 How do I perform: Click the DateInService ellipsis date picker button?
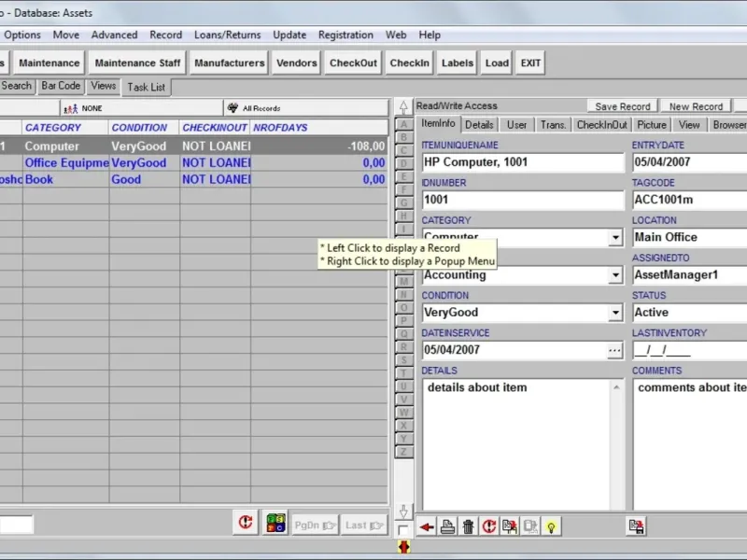pyautogui.click(x=613, y=351)
